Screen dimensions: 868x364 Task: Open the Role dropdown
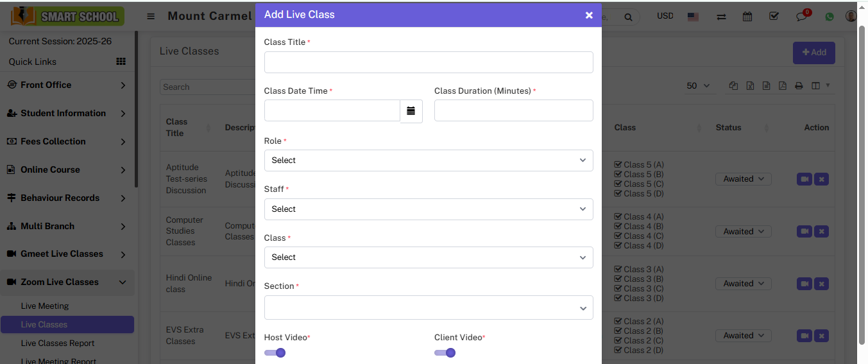[429, 160]
